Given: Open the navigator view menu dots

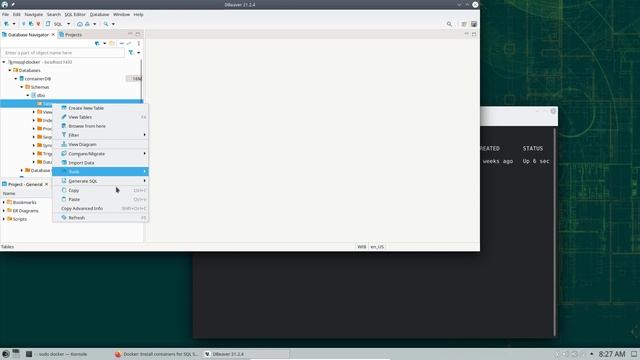Looking at the screenshot, I should tap(139, 43).
